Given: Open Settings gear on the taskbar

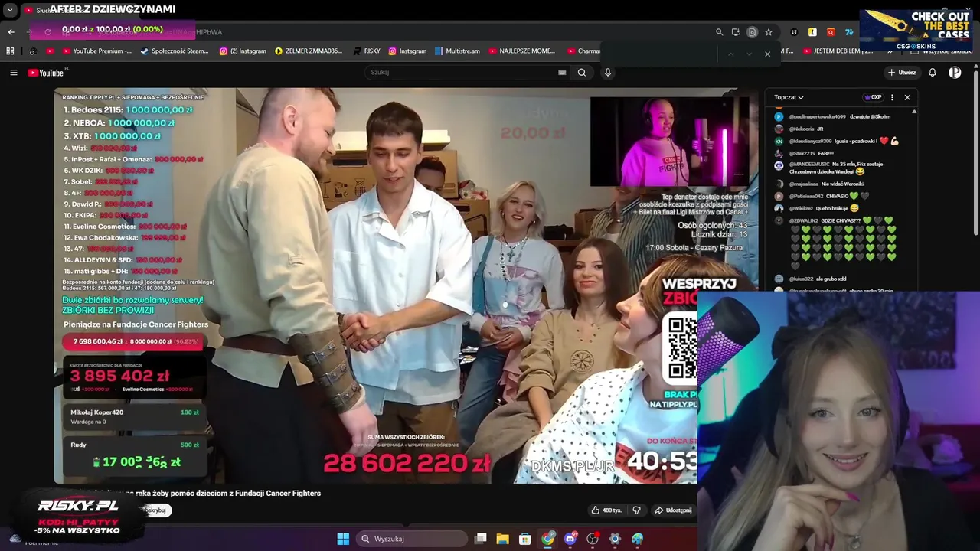Looking at the screenshot, I should pyautogui.click(x=614, y=539).
